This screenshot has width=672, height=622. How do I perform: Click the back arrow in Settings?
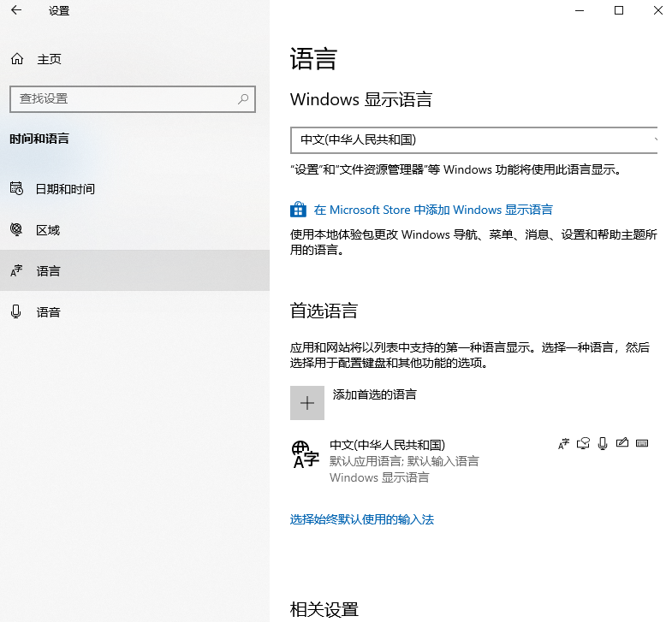click(16, 11)
